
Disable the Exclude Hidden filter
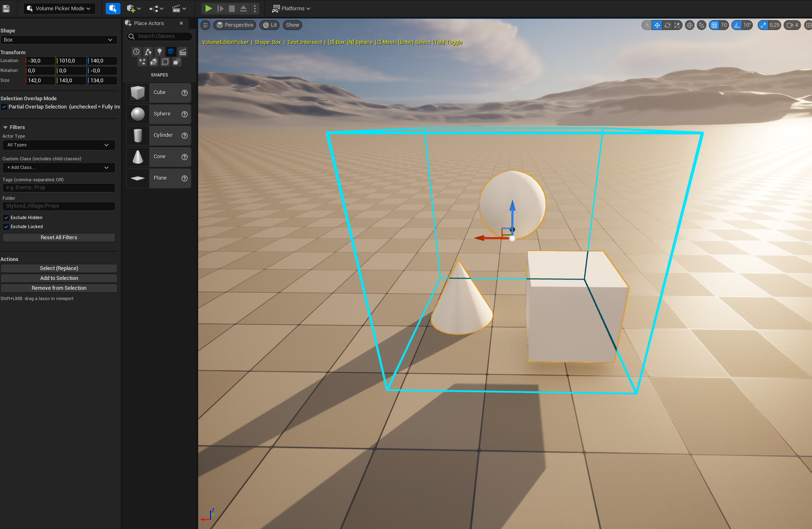coord(6,217)
